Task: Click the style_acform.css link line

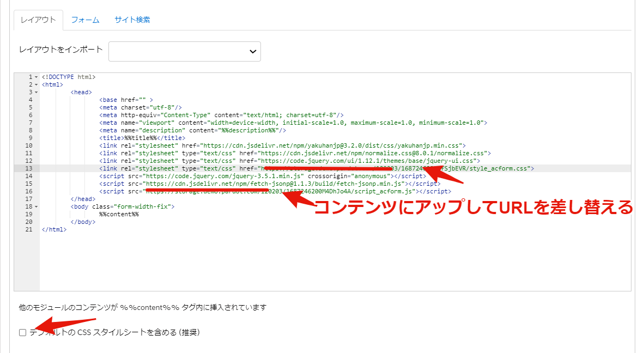Action: coord(316,168)
